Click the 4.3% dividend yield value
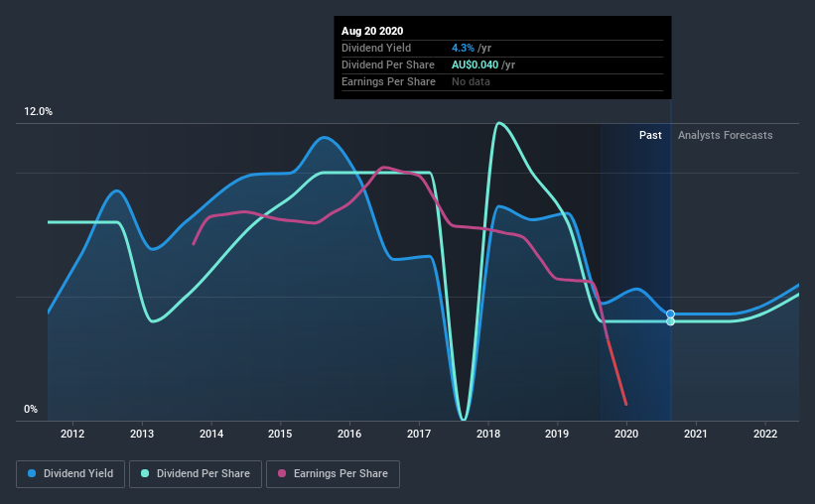The image size is (815, 504). pyautogui.click(x=463, y=48)
